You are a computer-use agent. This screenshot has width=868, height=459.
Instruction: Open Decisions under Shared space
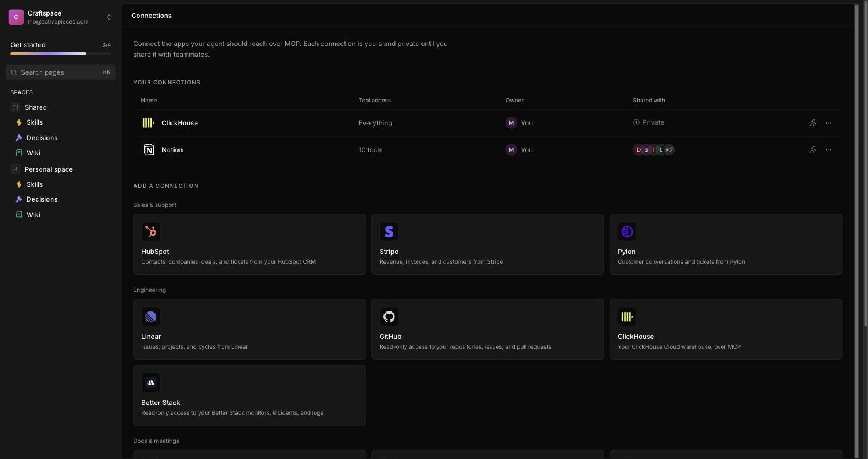pos(42,138)
